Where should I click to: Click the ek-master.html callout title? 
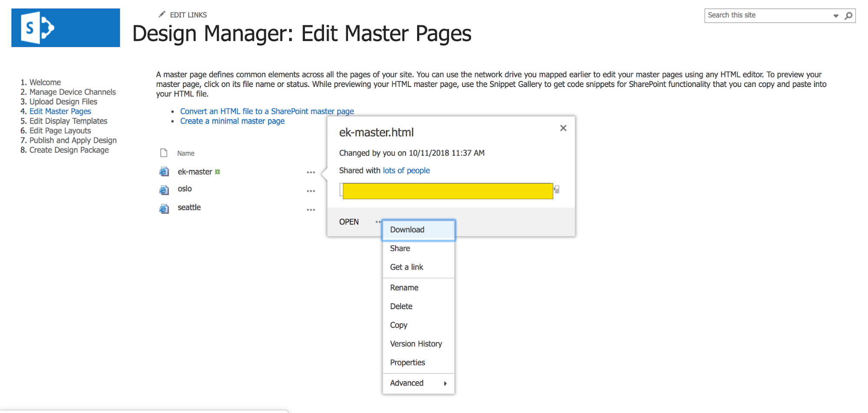[376, 132]
